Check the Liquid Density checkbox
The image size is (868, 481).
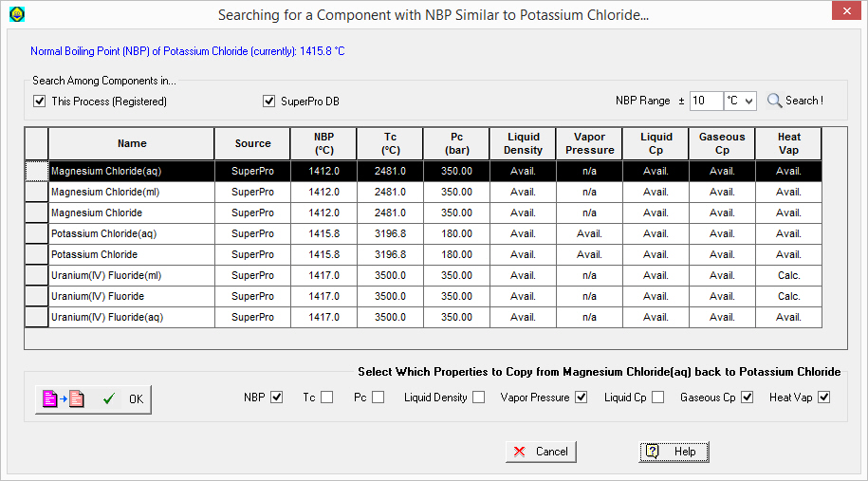point(479,398)
